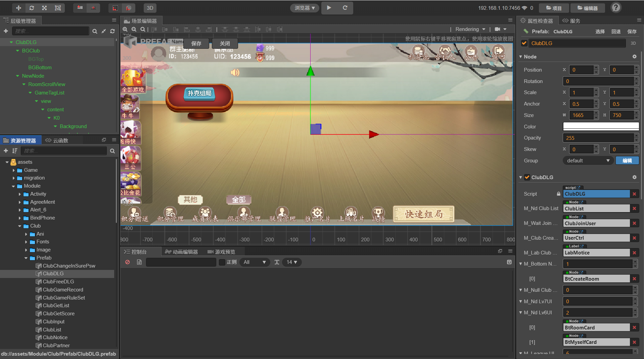Click the Rotation value field

[598, 81]
